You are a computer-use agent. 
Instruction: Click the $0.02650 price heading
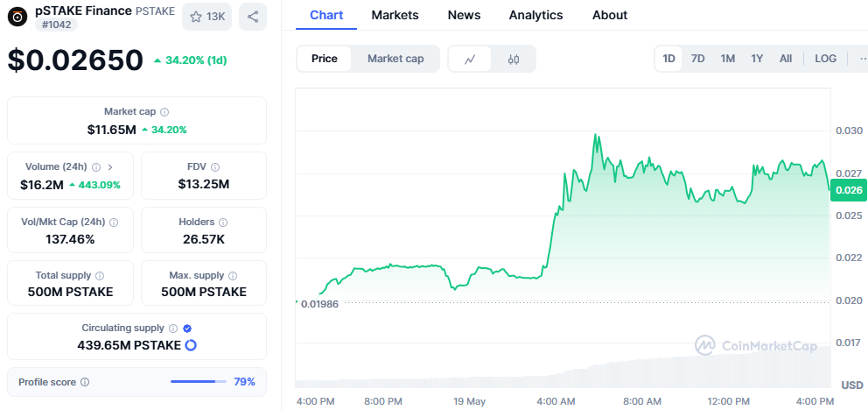coord(75,60)
